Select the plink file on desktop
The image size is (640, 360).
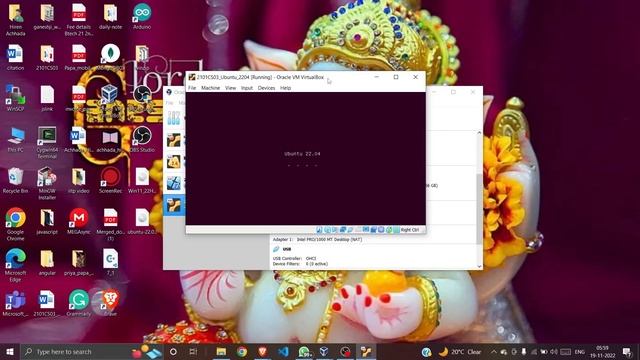[x=47, y=98]
